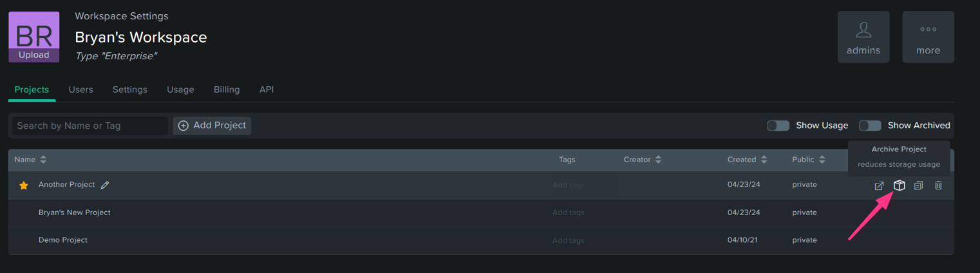Click the Add Project button
This screenshot has width=980, height=273.
pos(212,126)
